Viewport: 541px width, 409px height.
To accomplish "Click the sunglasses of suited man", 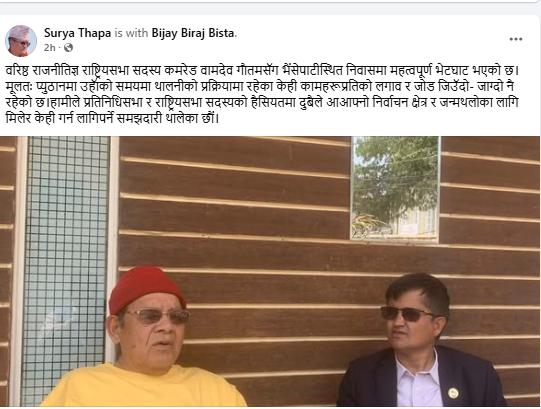I will [407, 313].
